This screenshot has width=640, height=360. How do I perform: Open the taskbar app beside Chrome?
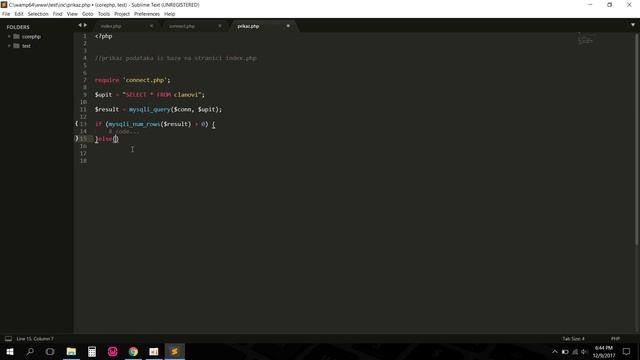click(x=154, y=351)
